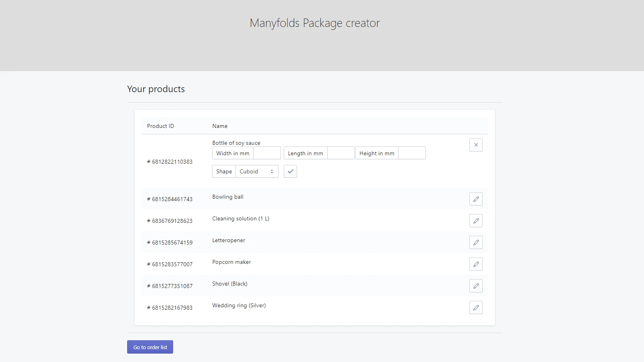Screen dimensions: 644x362
Task: Select product ID # 6815283577007
Action: tap(170, 264)
